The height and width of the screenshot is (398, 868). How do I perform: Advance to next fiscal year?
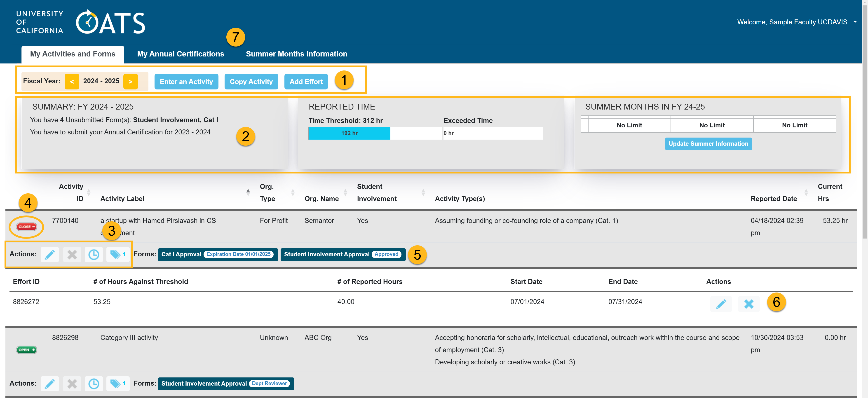pyautogui.click(x=130, y=82)
